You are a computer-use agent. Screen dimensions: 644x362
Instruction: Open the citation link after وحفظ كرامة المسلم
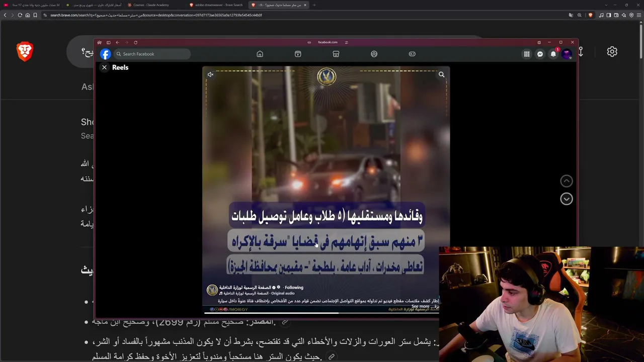click(x=331, y=357)
